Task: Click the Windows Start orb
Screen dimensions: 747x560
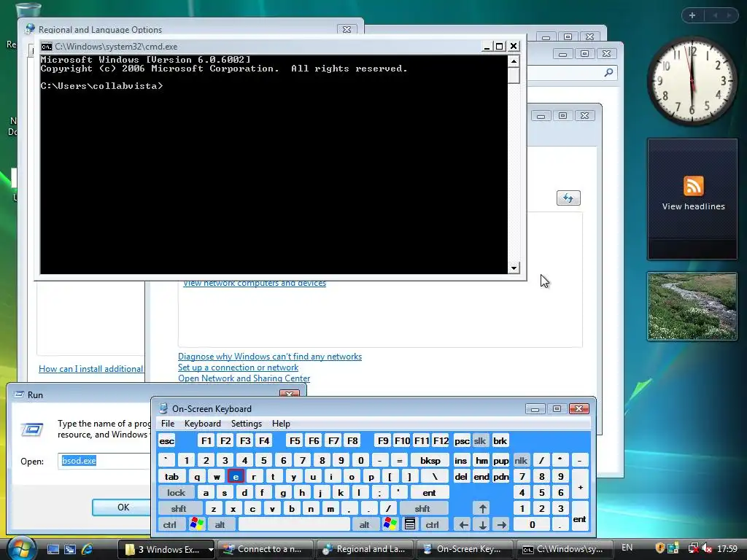Action: pyautogui.click(x=21, y=548)
